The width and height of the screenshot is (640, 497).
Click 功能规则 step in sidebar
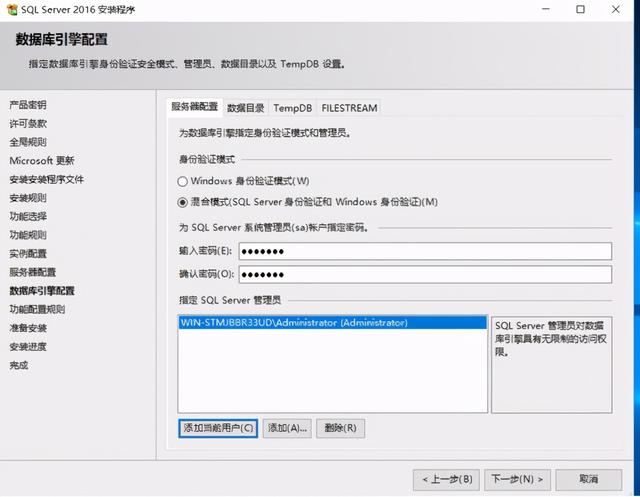coord(28,235)
